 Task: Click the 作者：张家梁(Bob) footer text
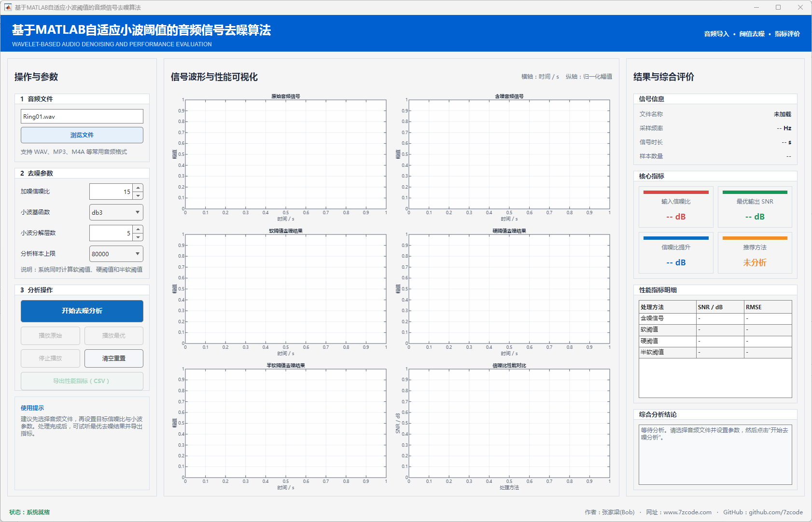tap(610, 512)
